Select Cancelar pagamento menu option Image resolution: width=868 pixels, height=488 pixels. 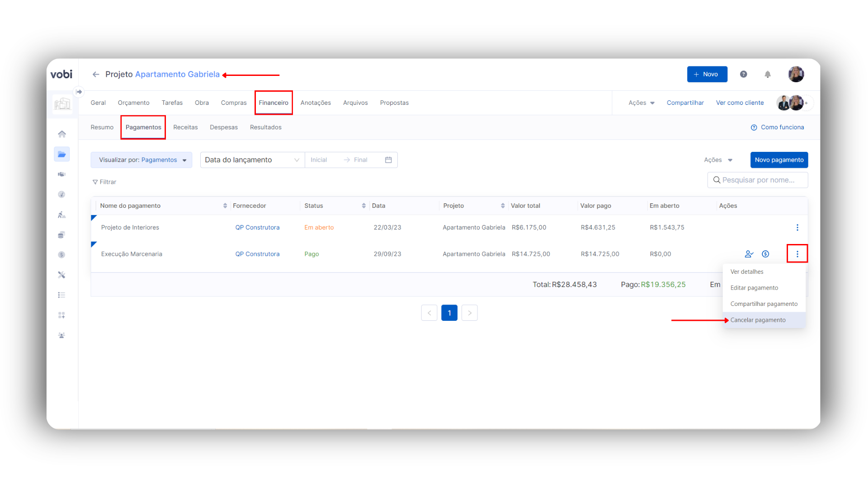(x=758, y=320)
